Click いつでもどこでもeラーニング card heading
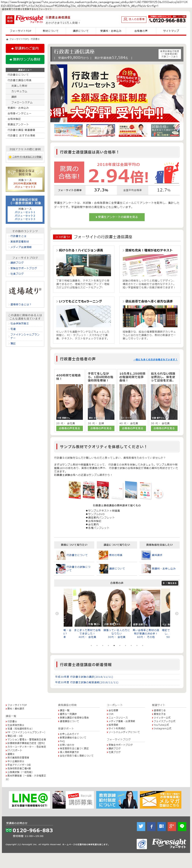Image resolution: width=192 pixels, height=868 pixels. click(80, 301)
